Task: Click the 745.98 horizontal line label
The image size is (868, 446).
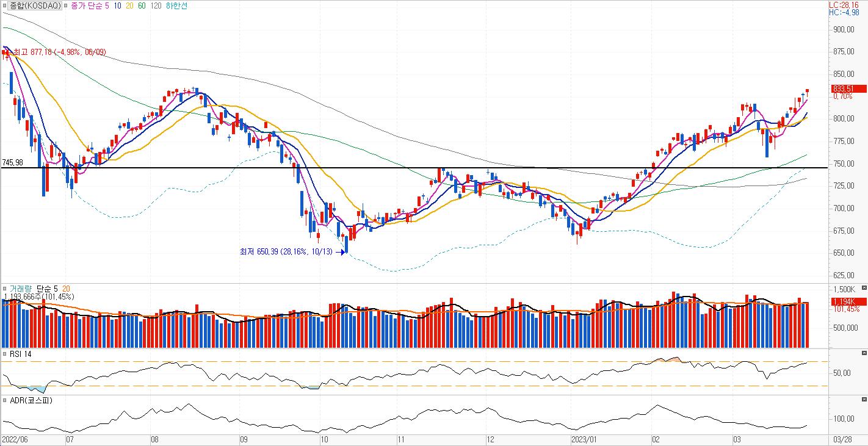Action: point(12,162)
